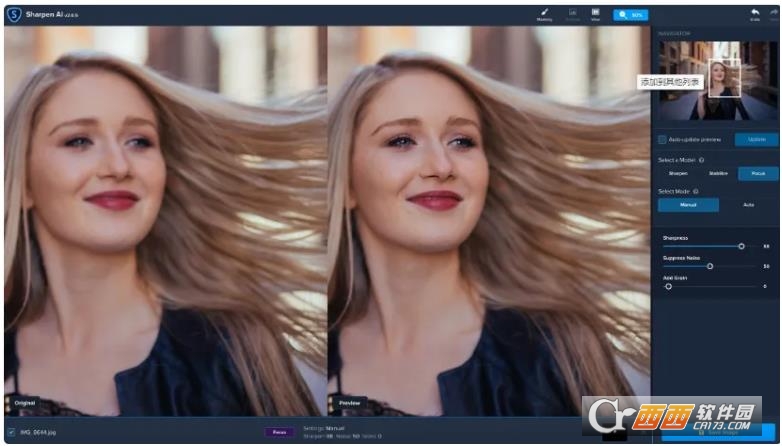Adjust the Sharpness slider handle
The image size is (782, 446).
tap(741, 246)
